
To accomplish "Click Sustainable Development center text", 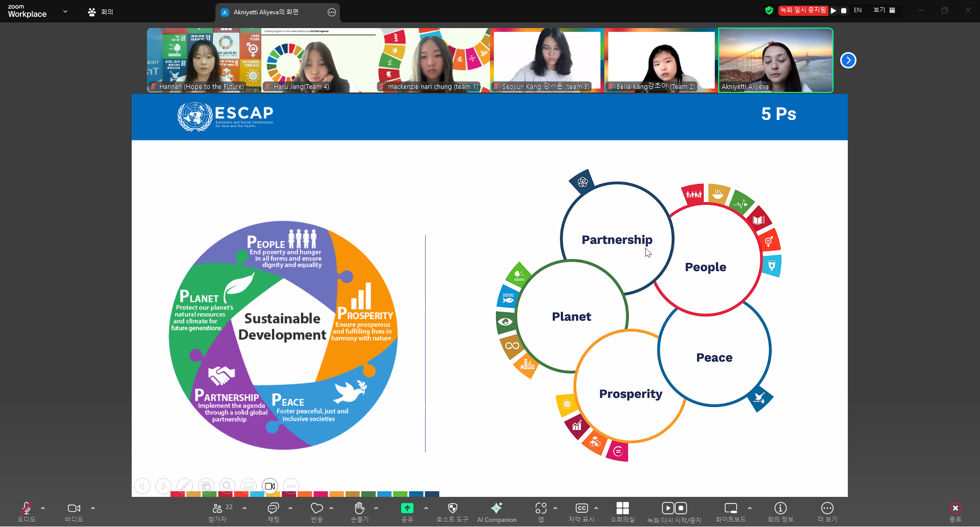I will tap(282, 327).
